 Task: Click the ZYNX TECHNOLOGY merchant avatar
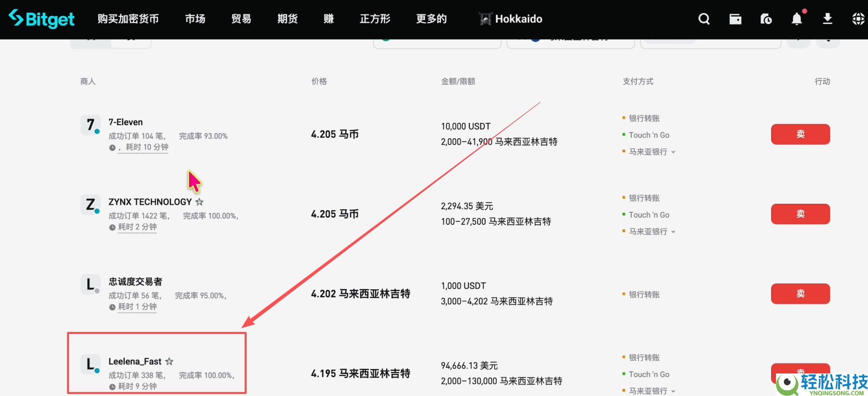pos(90,205)
